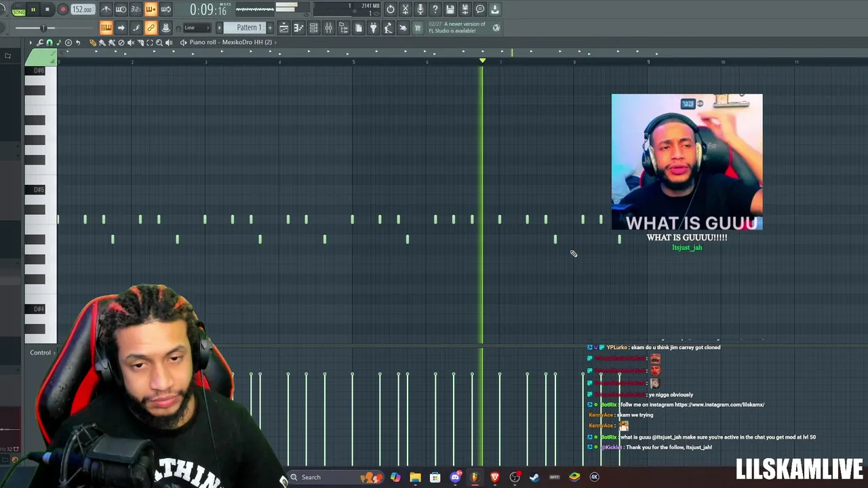The image size is (868, 488).
Task: Open piano roll menu arrow
Action: pos(31,43)
